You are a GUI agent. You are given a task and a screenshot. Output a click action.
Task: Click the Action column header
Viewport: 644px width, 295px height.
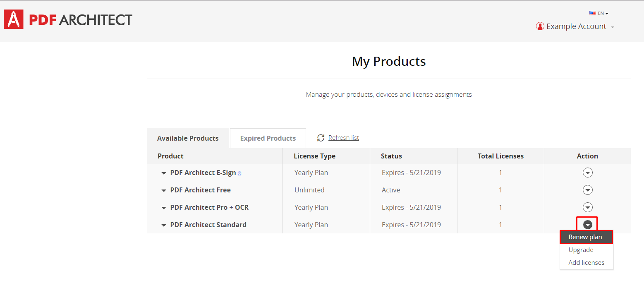coord(587,156)
